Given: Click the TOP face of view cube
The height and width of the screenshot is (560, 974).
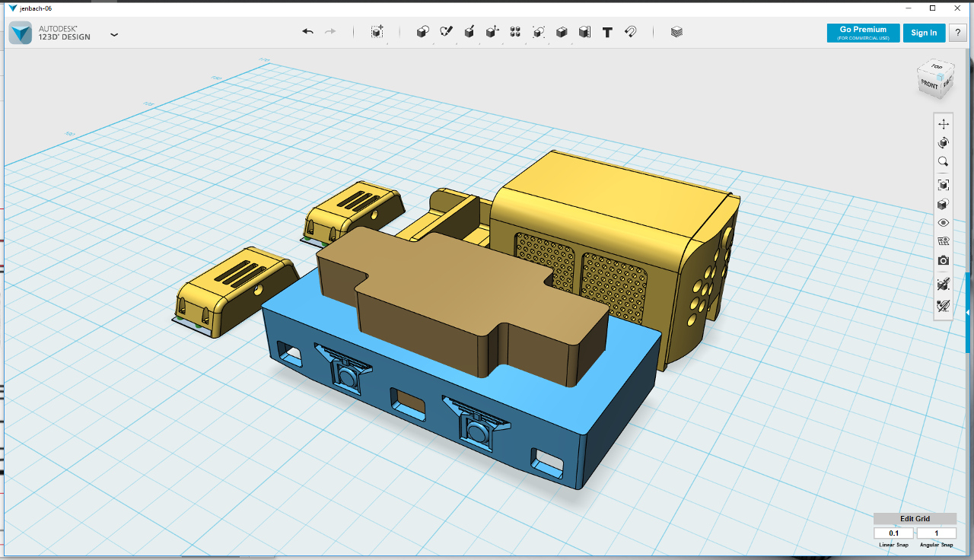Looking at the screenshot, I should (x=937, y=68).
